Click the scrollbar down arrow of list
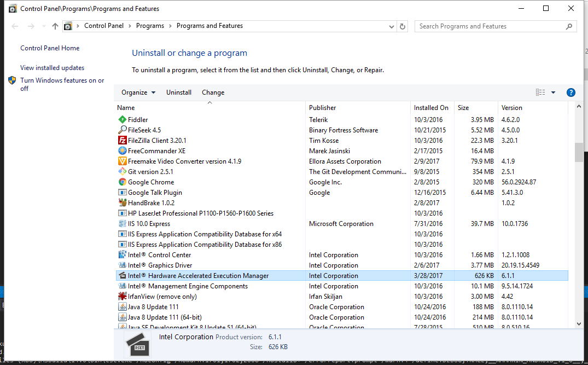The height and width of the screenshot is (365, 588). [x=579, y=324]
